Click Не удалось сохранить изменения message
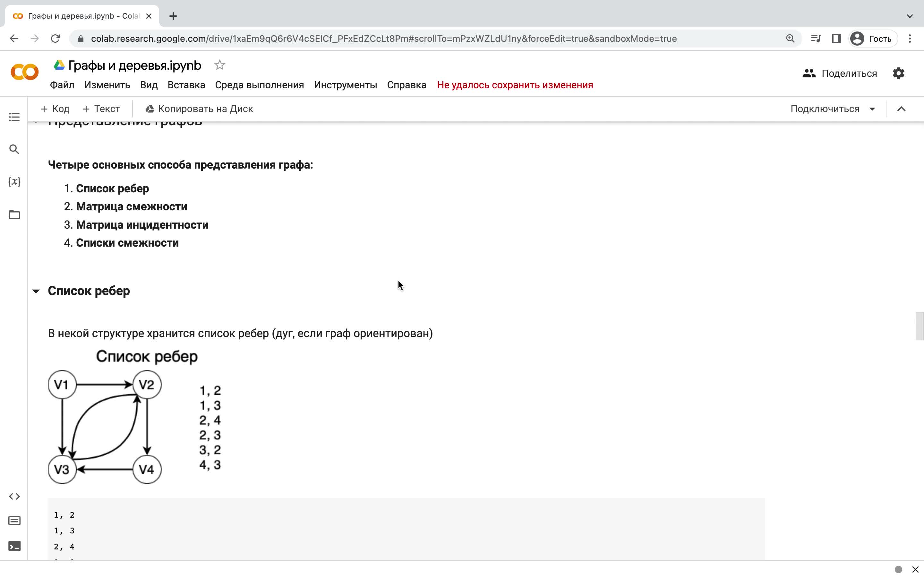Screen dimensions: 924x578 (515, 85)
